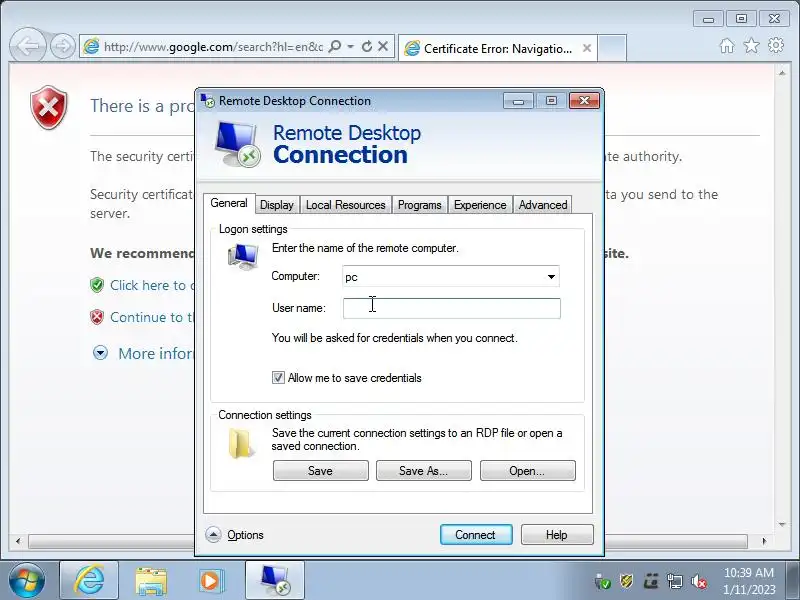Click the stop X icon in address bar
The image size is (800, 600).
click(383, 46)
